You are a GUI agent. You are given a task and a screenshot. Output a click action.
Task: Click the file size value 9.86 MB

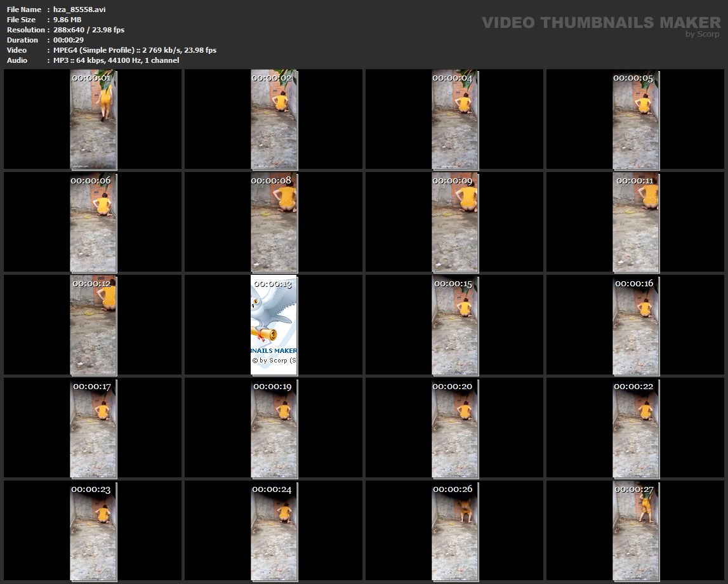click(67, 20)
